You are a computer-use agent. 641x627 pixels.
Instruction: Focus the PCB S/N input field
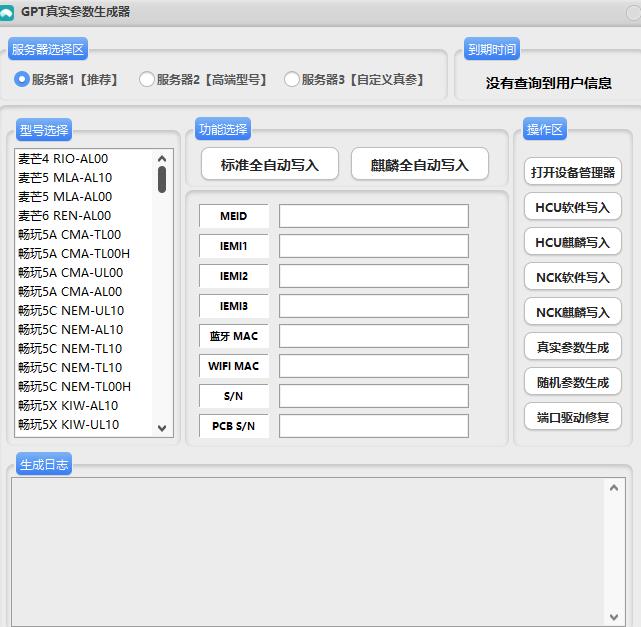coord(374,426)
